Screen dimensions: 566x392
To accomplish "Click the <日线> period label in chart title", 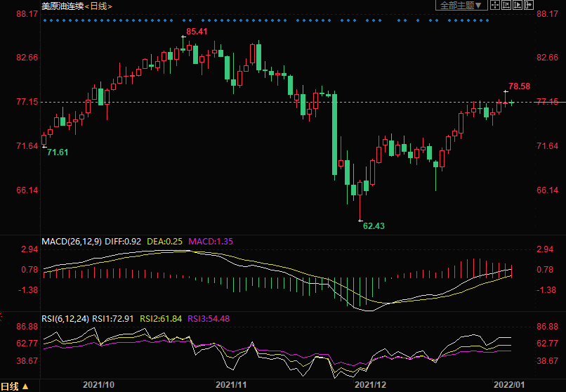I will (x=98, y=6).
